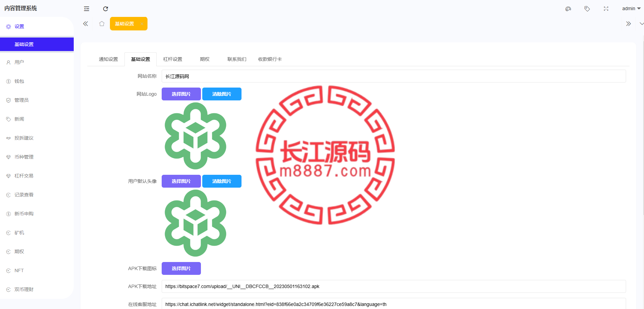This screenshot has width=644, height=309.
Task: Go to the home tab icon
Action: click(102, 24)
